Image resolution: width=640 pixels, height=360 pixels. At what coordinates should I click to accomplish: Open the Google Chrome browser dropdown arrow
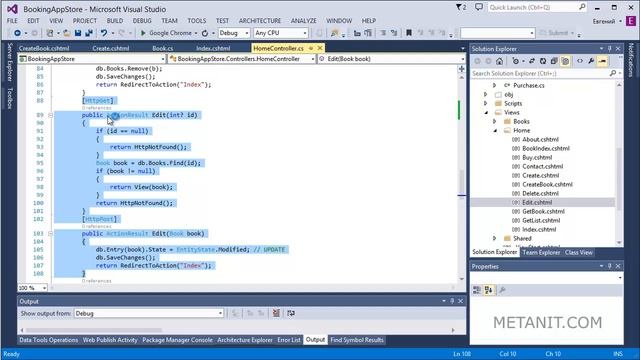tap(196, 33)
